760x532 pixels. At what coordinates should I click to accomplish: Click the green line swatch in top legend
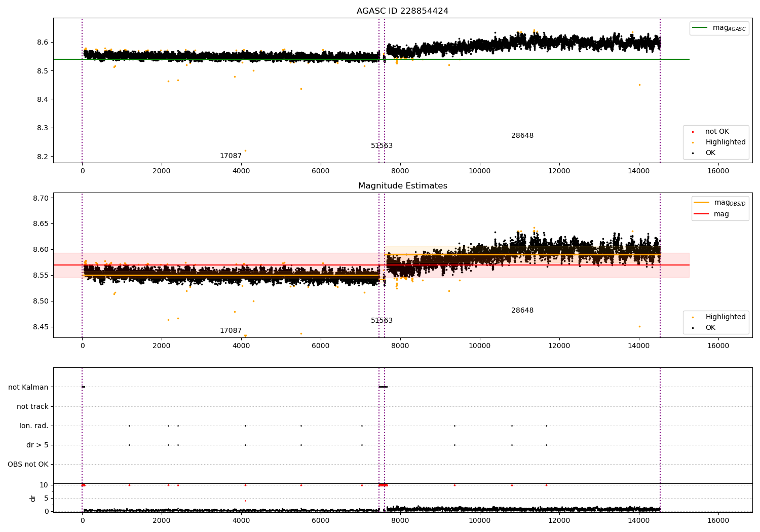[700, 28]
